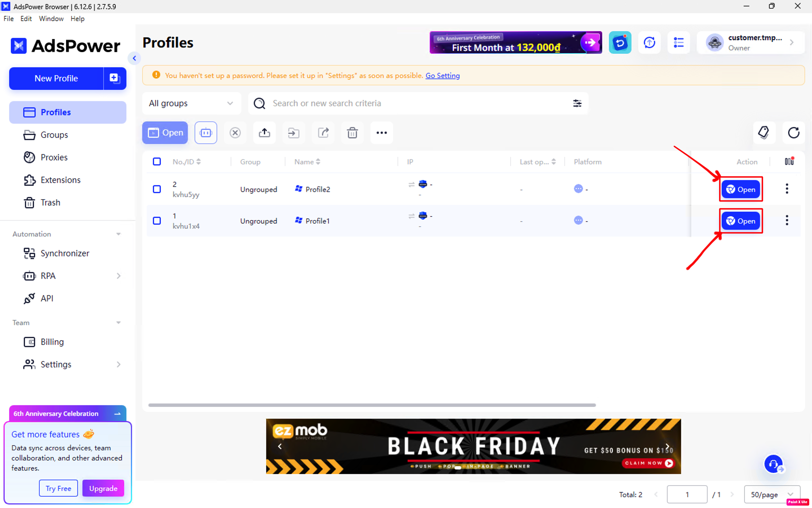Image resolution: width=812 pixels, height=508 pixels.
Task: Open the more actions ellipsis in toolbar
Action: tap(381, 133)
